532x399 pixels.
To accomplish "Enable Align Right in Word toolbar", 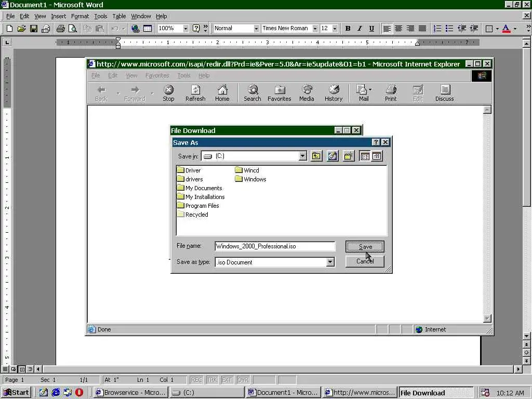I will (x=410, y=29).
